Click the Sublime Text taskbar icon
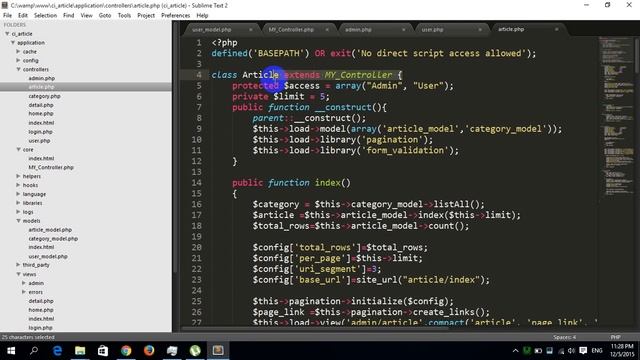This screenshot has width=640, height=360. pos(218,351)
